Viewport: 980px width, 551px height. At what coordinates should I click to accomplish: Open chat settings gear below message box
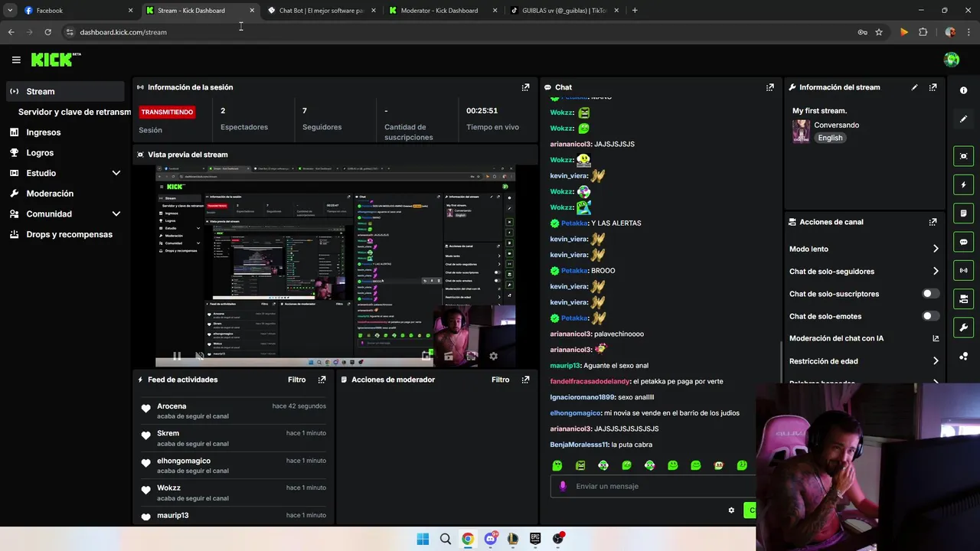click(x=731, y=510)
